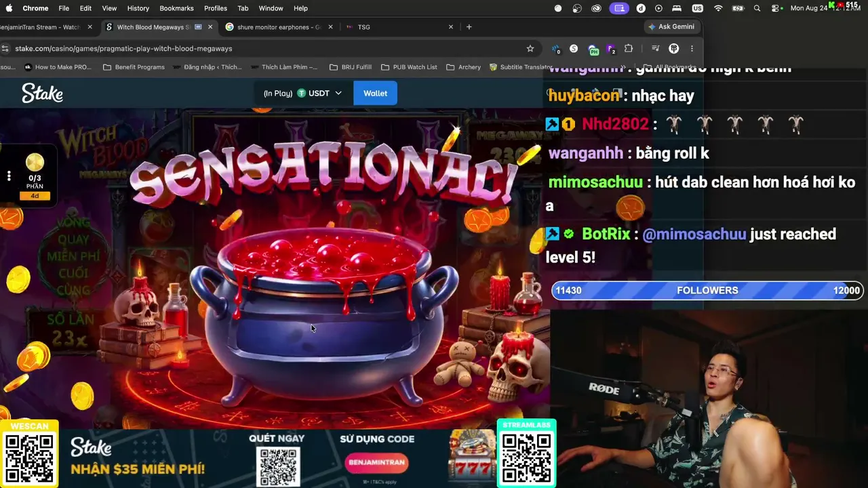The image size is (868, 488).
Task: Open the Chrome profile avatar icon
Action: 674,49
